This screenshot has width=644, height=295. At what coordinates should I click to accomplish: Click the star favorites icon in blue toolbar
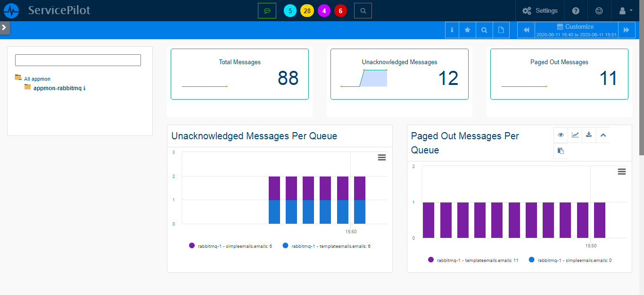click(x=467, y=30)
